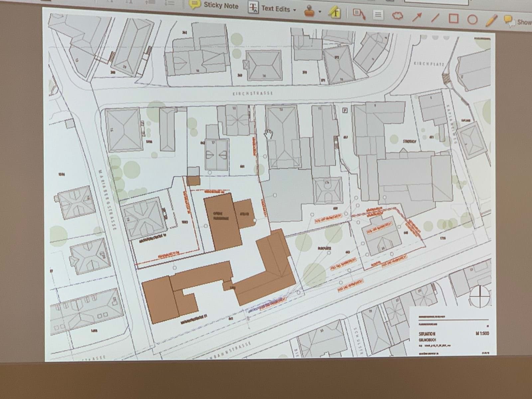
Task: Click the north compass symbol
Action: coord(479,295)
